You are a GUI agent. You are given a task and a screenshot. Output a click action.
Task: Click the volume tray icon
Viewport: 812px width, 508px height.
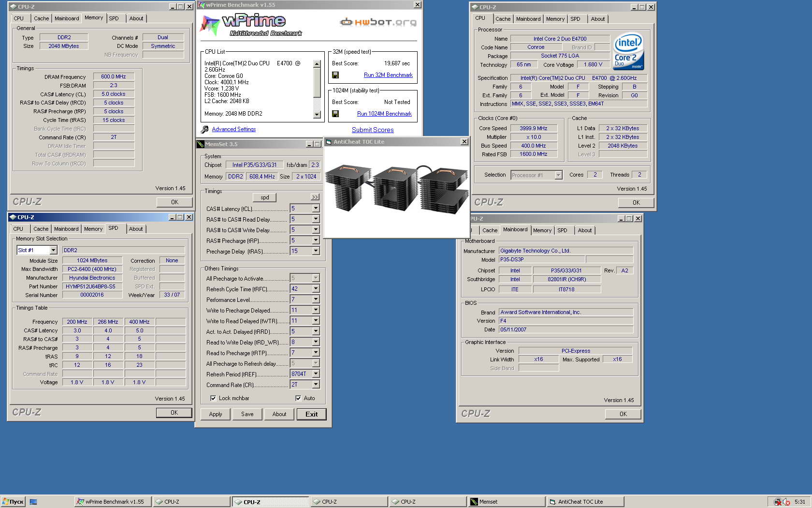pos(786,502)
